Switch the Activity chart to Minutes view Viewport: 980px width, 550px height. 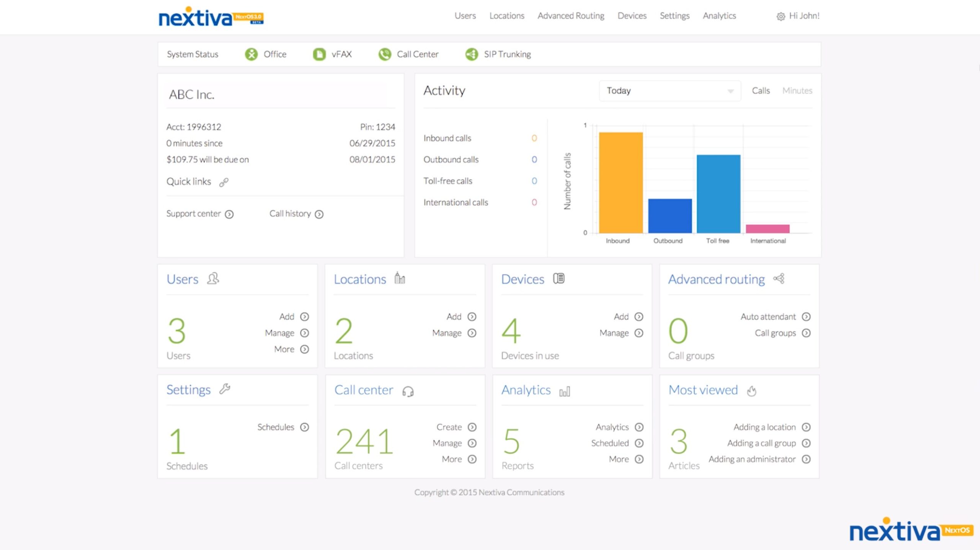pos(797,91)
